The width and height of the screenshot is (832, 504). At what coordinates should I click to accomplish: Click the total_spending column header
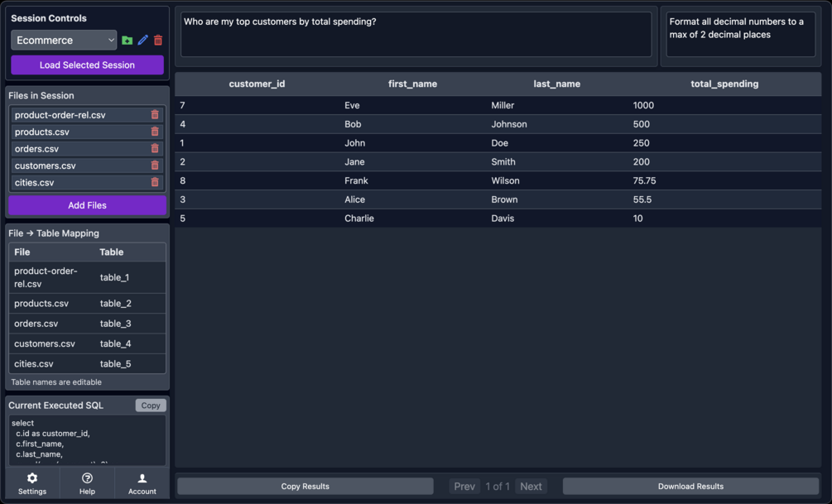pyautogui.click(x=724, y=84)
